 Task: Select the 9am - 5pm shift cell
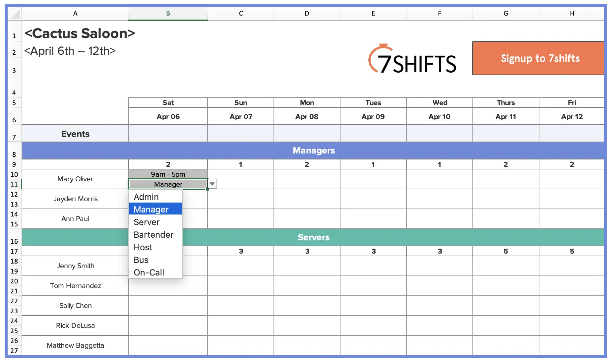[168, 174]
